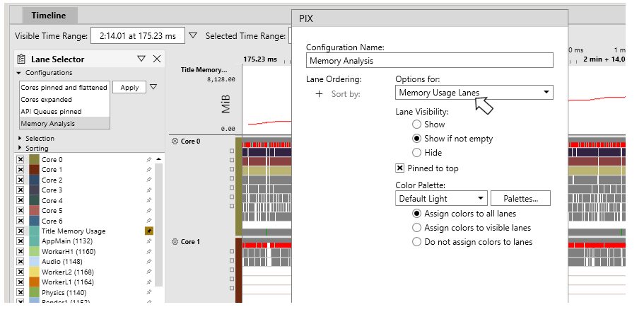Viewport: 644px width, 312px height.
Task: Unpin the Title Memory Usage lane
Action: (149, 231)
